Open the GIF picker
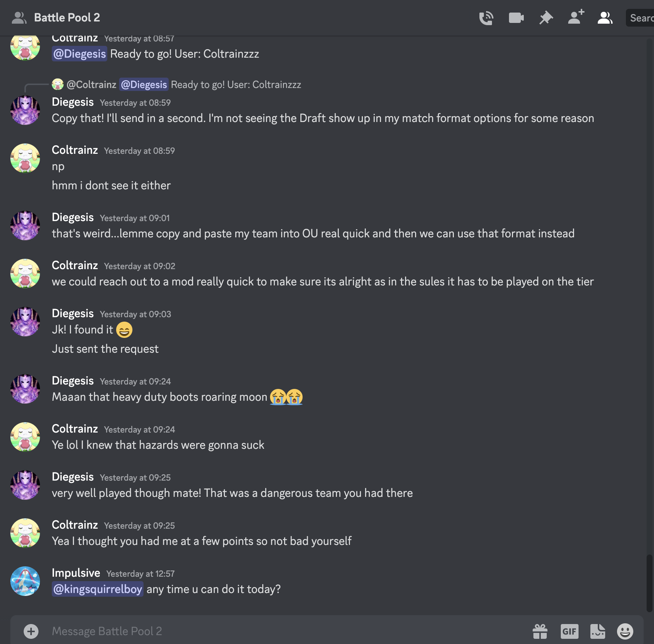Image resolution: width=654 pixels, height=644 pixels. click(x=570, y=631)
